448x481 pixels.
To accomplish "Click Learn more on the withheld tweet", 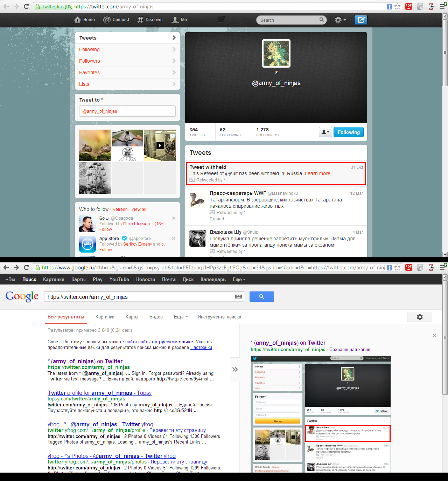I will (317, 173).
